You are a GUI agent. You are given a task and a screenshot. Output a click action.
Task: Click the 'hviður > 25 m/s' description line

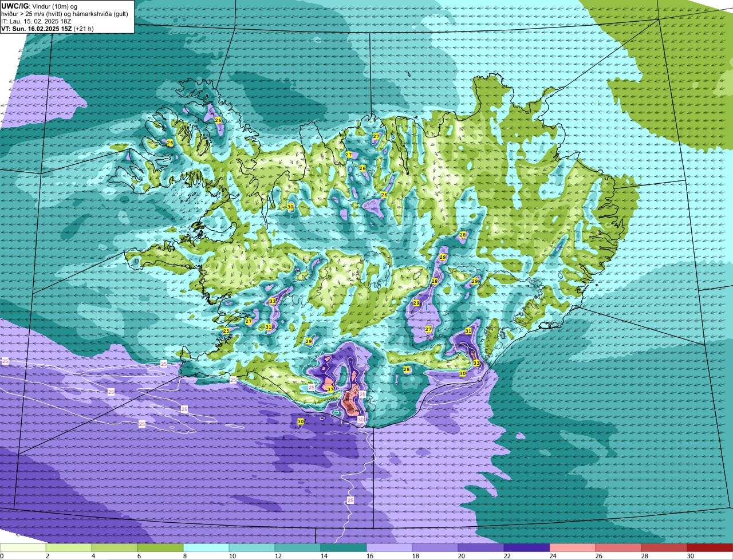coord(65,14)
